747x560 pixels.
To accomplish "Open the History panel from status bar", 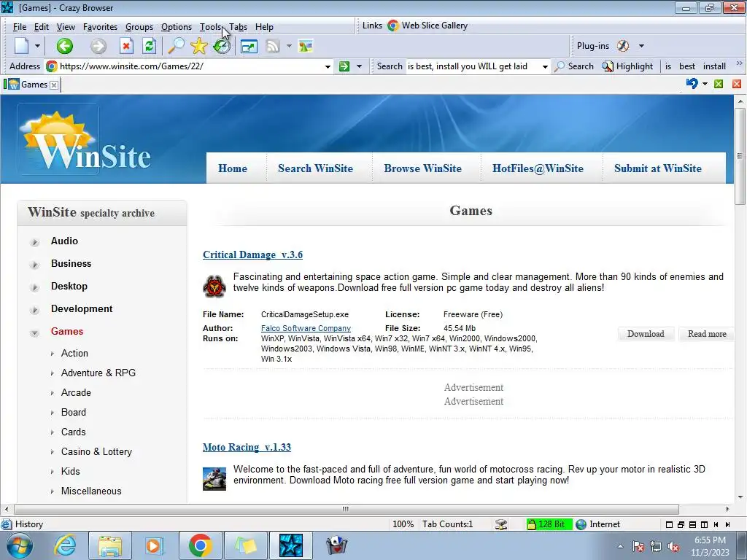I will 23,524.
